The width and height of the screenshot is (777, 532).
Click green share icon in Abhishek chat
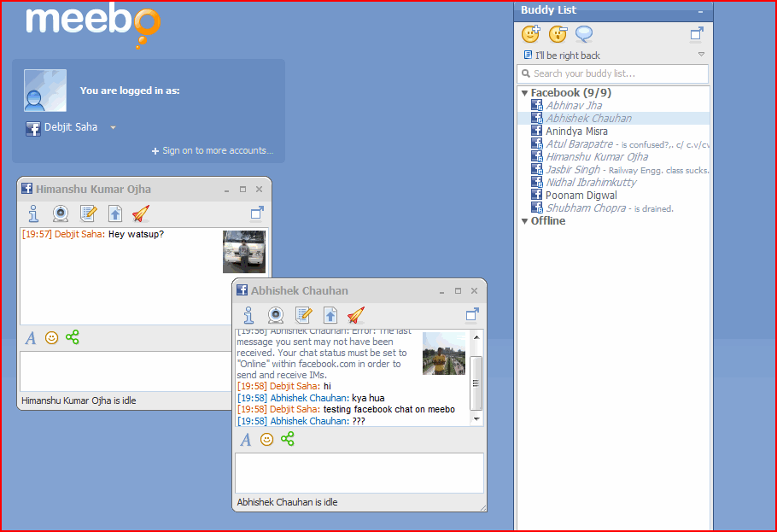pyautogui.click(x=288, y=439)
